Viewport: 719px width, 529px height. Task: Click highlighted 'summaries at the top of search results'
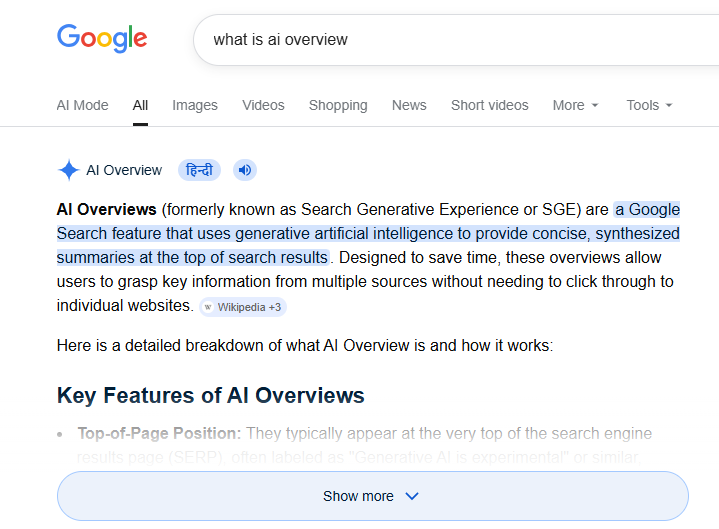(193, 258)
